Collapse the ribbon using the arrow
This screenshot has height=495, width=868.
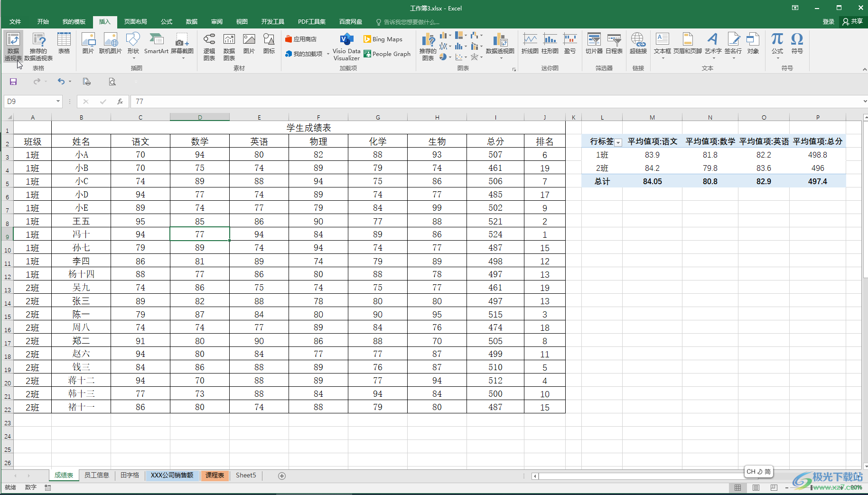click(864, 69)
